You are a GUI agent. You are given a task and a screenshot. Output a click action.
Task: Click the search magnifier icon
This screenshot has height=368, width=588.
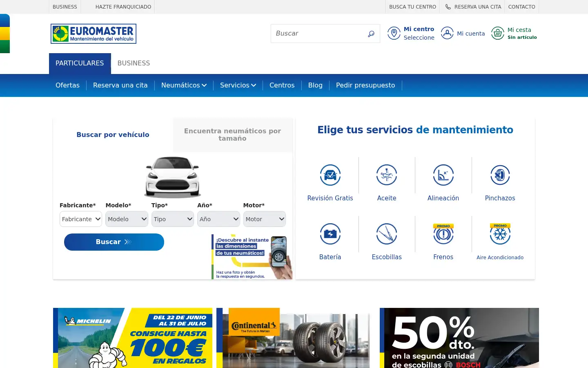[x=371, y=34]
